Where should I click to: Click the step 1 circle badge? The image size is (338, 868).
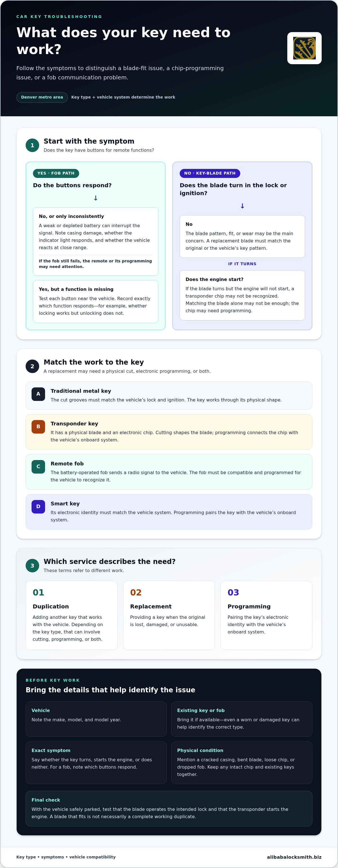[x=32, y=145]
